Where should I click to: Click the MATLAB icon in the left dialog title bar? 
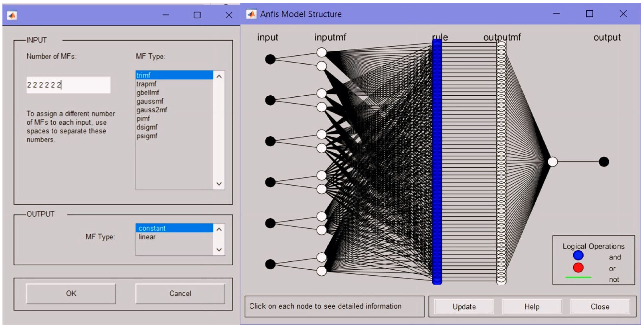point(12,15)
